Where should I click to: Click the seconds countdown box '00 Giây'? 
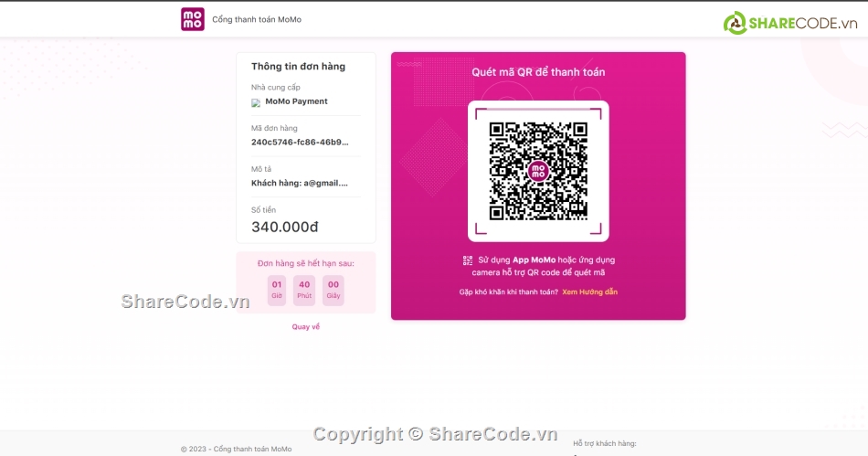[x=333, y=290]
